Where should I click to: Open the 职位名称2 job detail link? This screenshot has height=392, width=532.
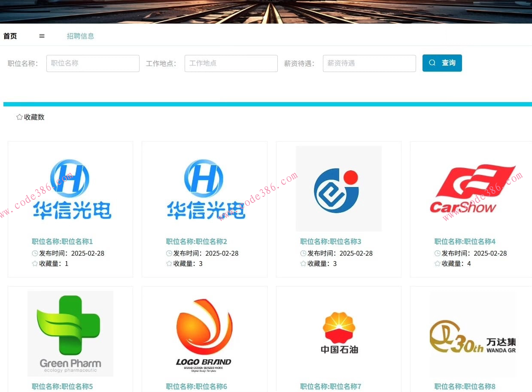[196, 241]
